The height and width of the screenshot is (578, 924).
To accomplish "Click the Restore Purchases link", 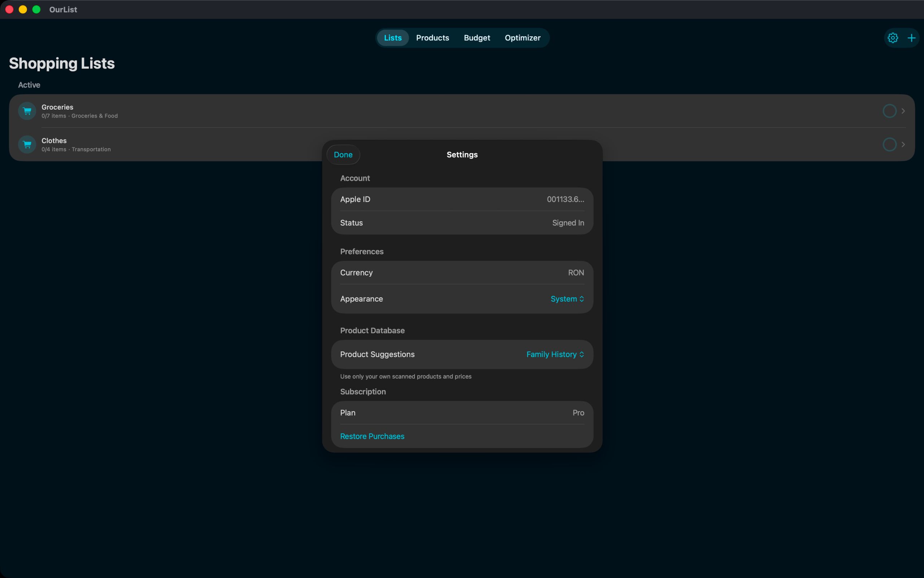I will 372,436.
